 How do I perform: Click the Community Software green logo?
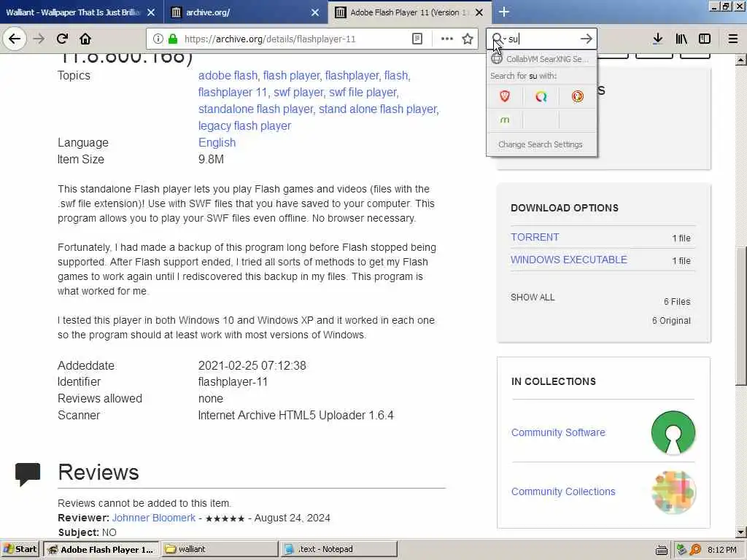pyautogui.click(x=673, y=432)
